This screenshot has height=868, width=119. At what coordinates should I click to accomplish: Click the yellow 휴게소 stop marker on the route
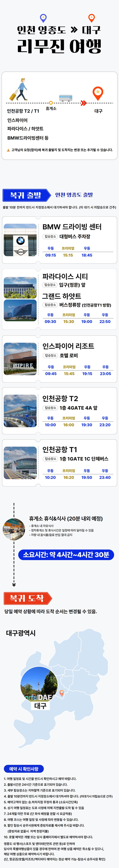click(51, 103)
